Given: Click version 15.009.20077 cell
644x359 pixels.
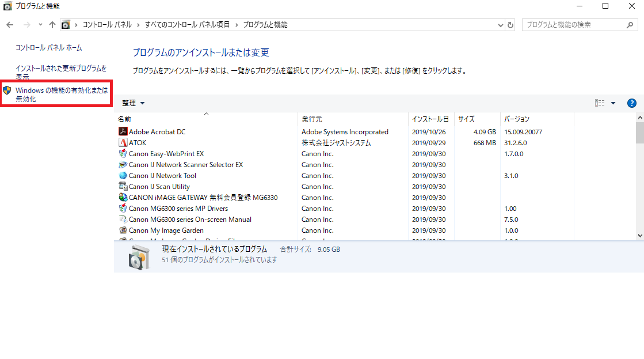Looking at the screenshot, I should 523,131.
